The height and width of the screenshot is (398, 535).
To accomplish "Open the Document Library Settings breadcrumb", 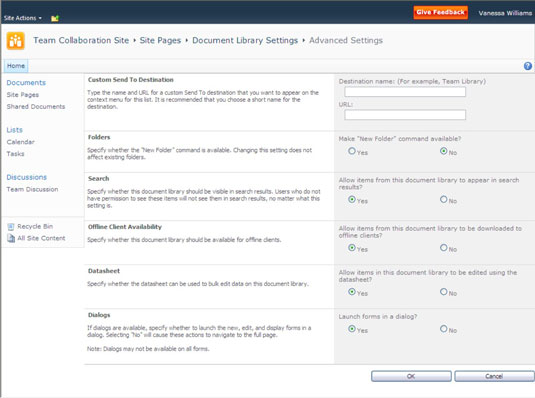I will pyautogui.click(x=245, y=40).
